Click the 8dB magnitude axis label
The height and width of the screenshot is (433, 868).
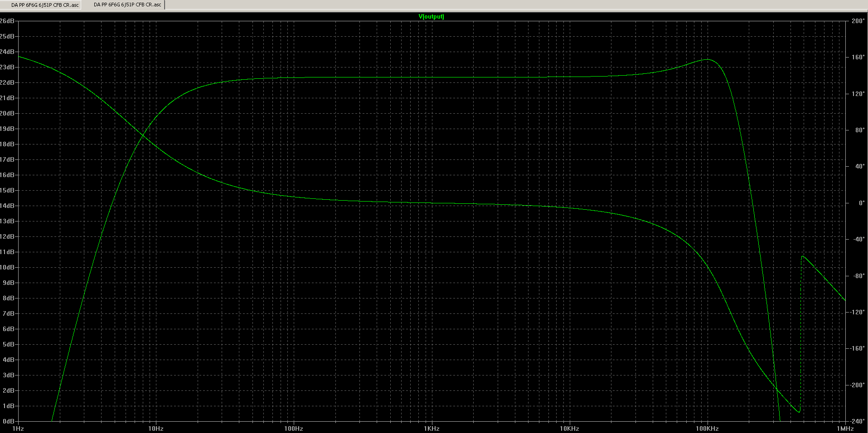click(x=8, y=298)
